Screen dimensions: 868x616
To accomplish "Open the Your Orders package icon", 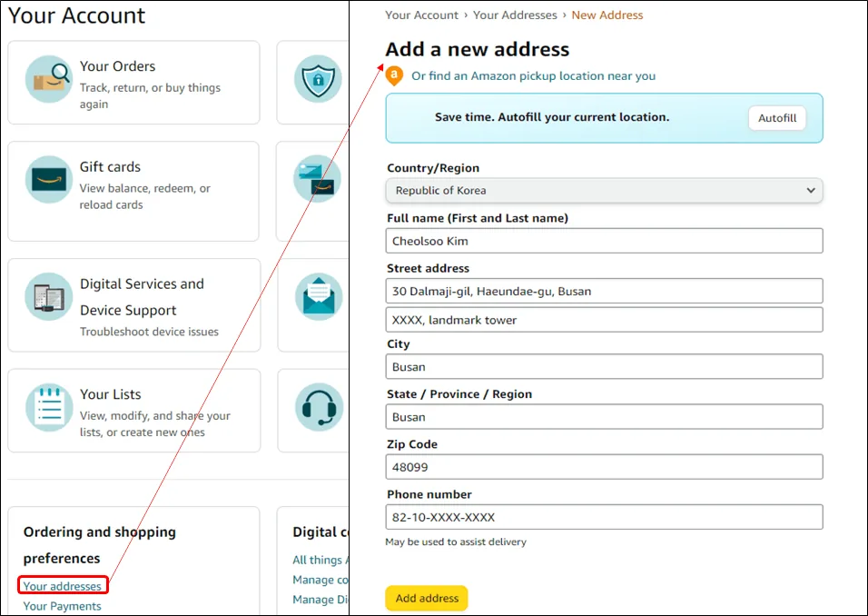I will coord(49,79).
